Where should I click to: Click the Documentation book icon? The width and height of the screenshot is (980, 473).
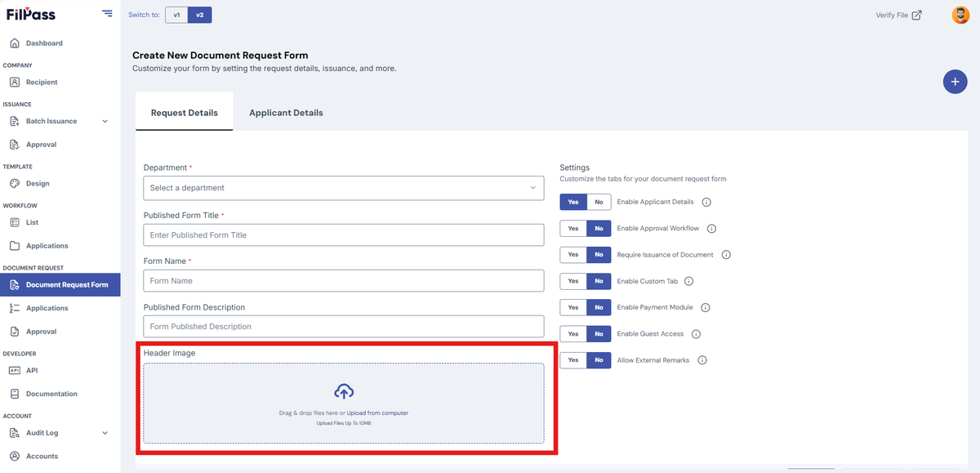[x=15, y=394]
